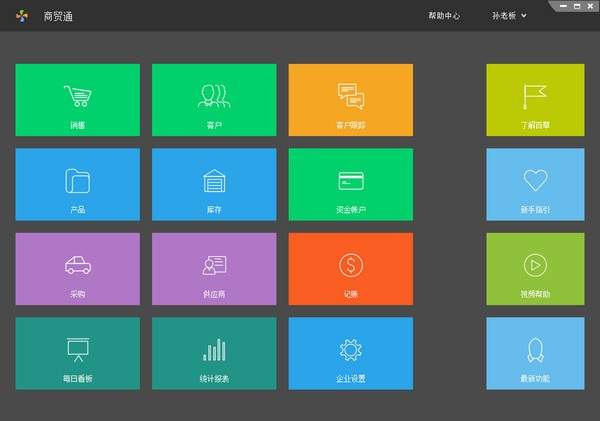The width and height of the screenshot is (600, 421).
Task: Maximize the 商贸通 window
Action: 577,6
